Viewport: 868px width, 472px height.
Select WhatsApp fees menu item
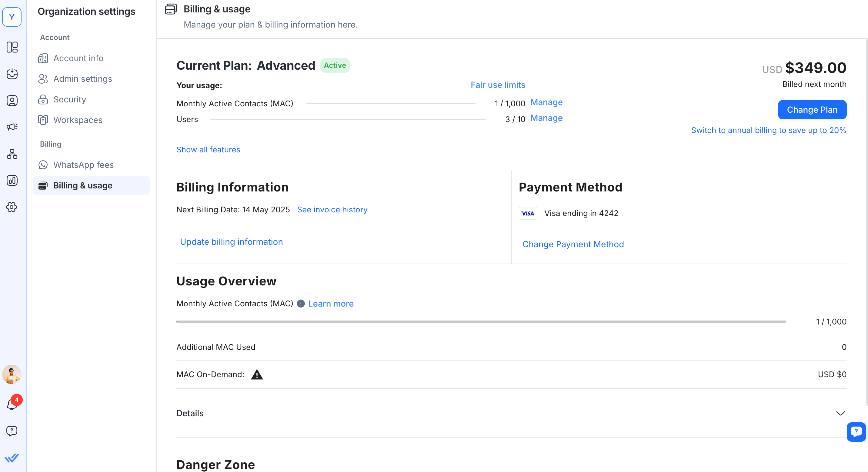[83, 165]
